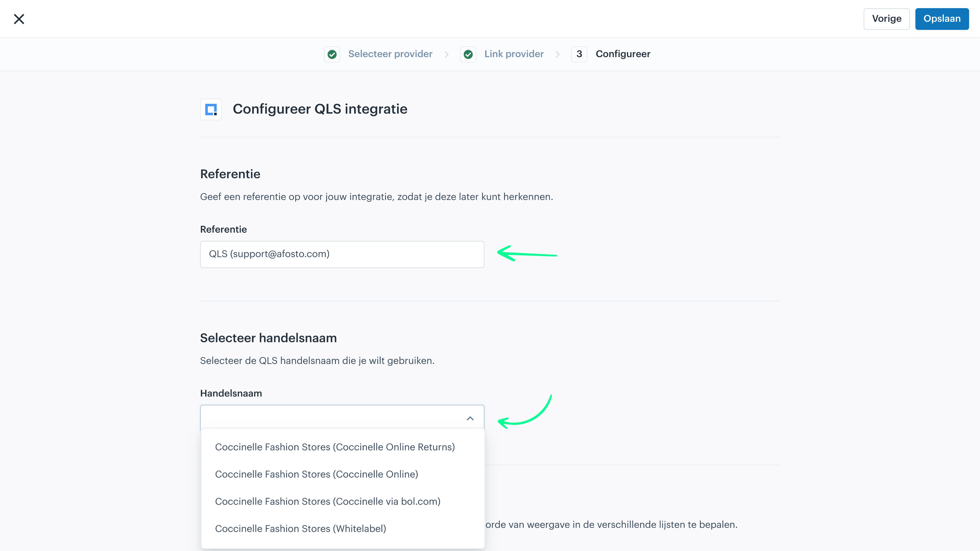
Task: Click inside the Handelsnaam combo box
Action: tap(342, 418)
